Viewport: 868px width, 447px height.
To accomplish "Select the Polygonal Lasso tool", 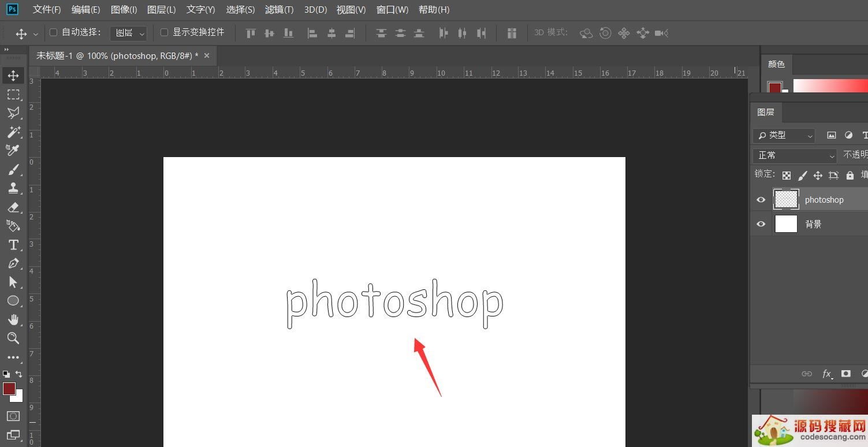I will (13, 113).
